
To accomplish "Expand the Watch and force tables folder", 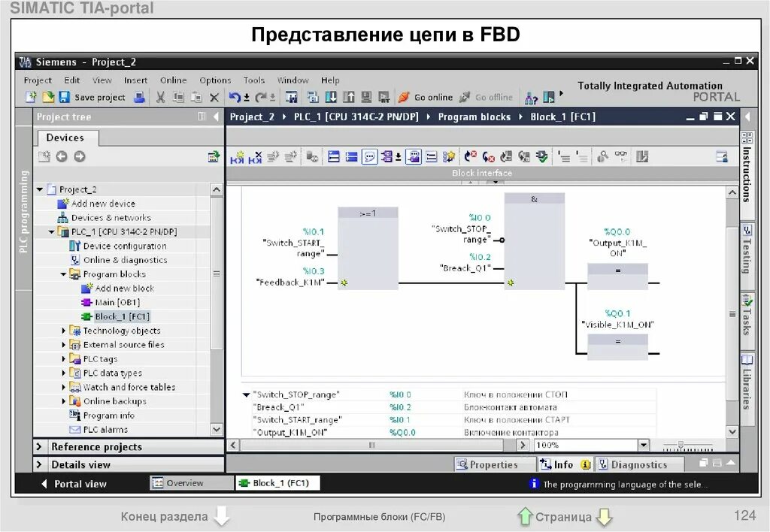I will 63,387.
